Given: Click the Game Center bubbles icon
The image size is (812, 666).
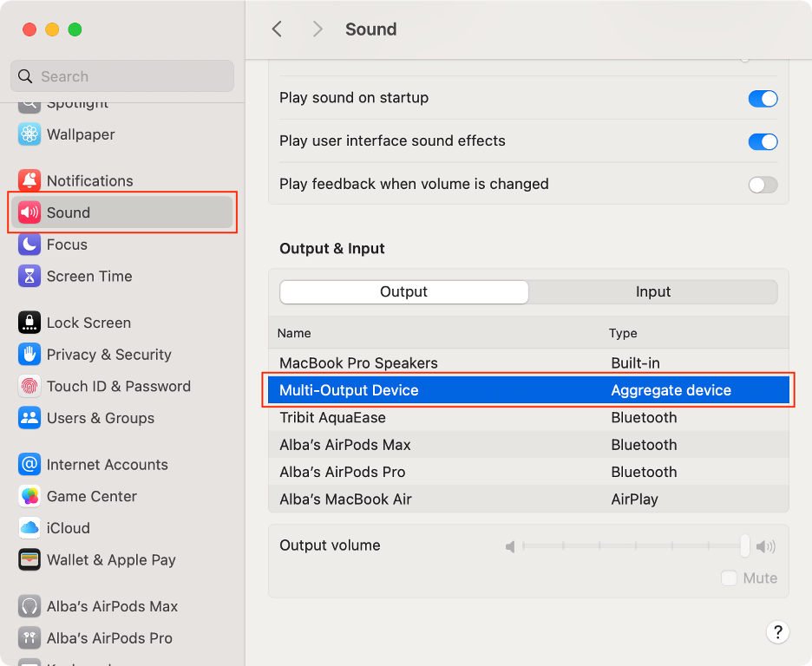Looking at the screenshot, I should 29,496.
